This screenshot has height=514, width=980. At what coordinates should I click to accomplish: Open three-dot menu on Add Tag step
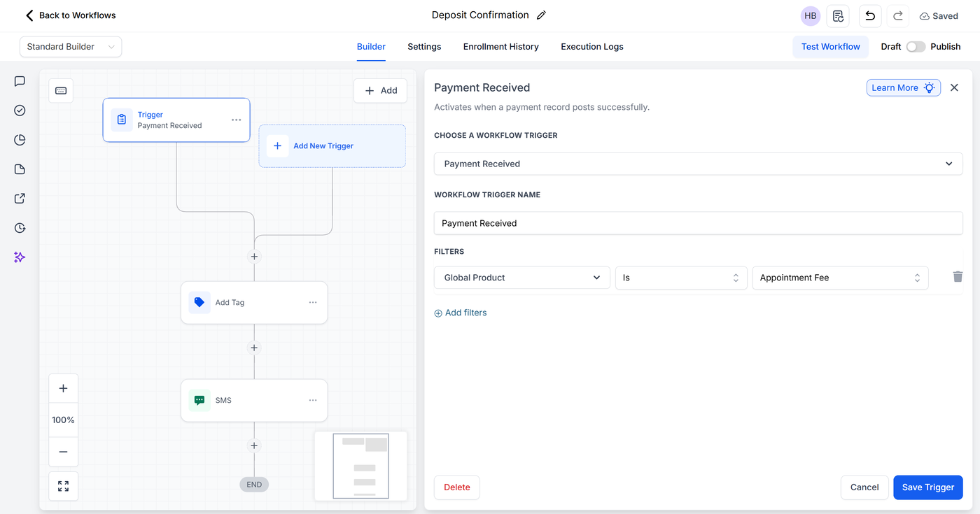pos(313,302)
